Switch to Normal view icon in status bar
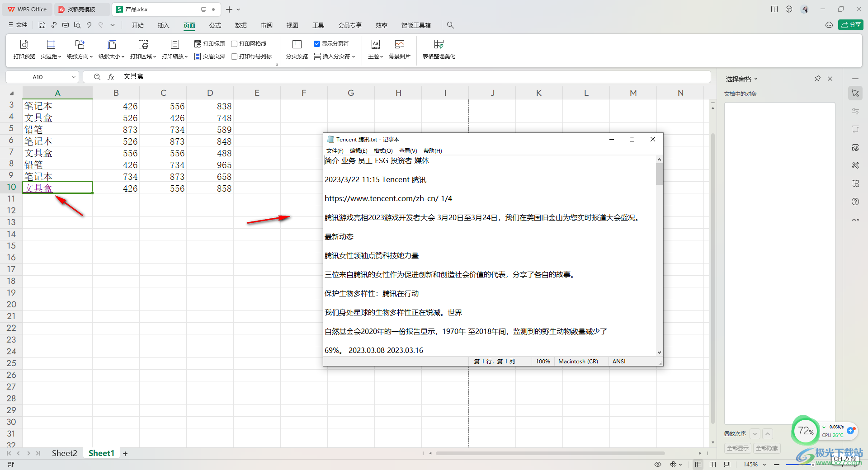 pyautogui.click(x=698, y=465)
